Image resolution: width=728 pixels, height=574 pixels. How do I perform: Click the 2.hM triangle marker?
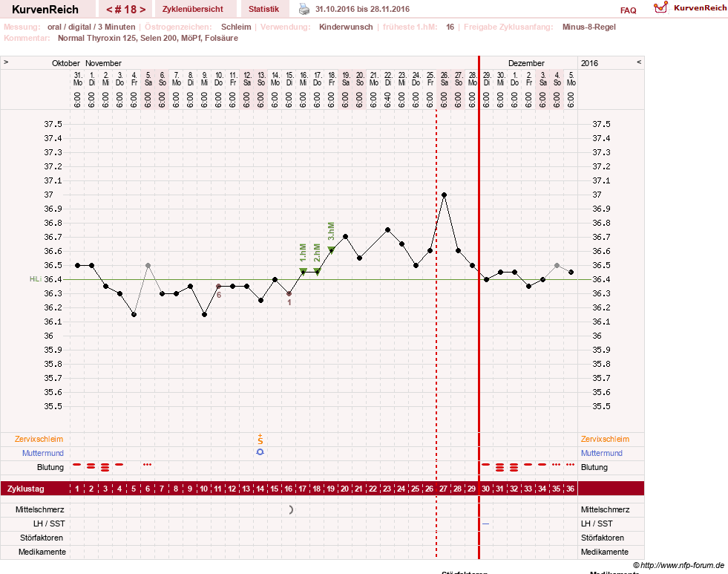click(x=317, y=271)
